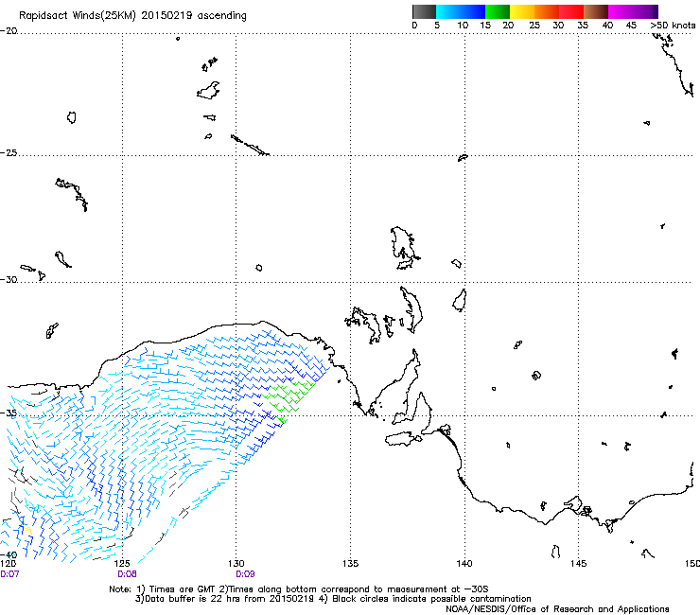Image resolution: width=700 pixels, height=615 pixels.
Task: Click the yellow 20-25 knots legend segment
Action: [x=521, y=11]
